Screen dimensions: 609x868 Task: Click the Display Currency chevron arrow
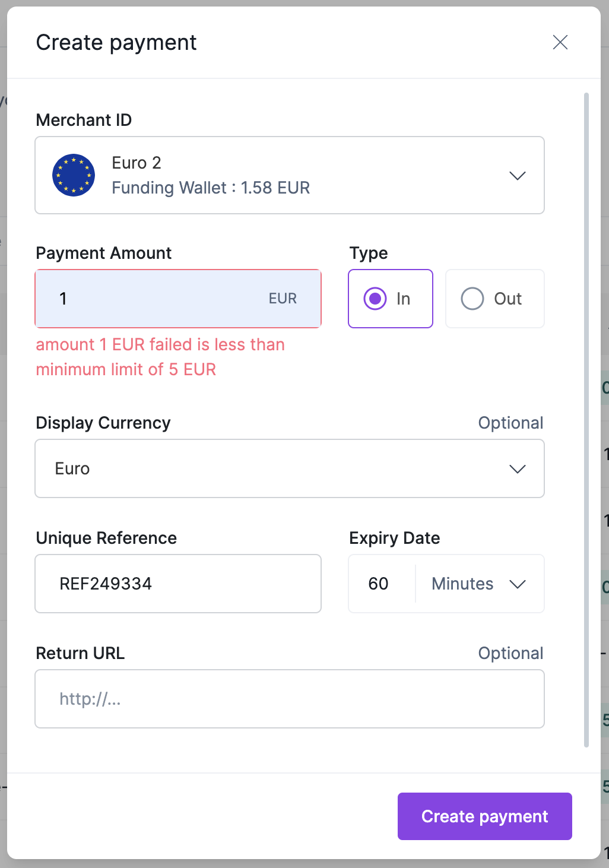coord(518,469)
